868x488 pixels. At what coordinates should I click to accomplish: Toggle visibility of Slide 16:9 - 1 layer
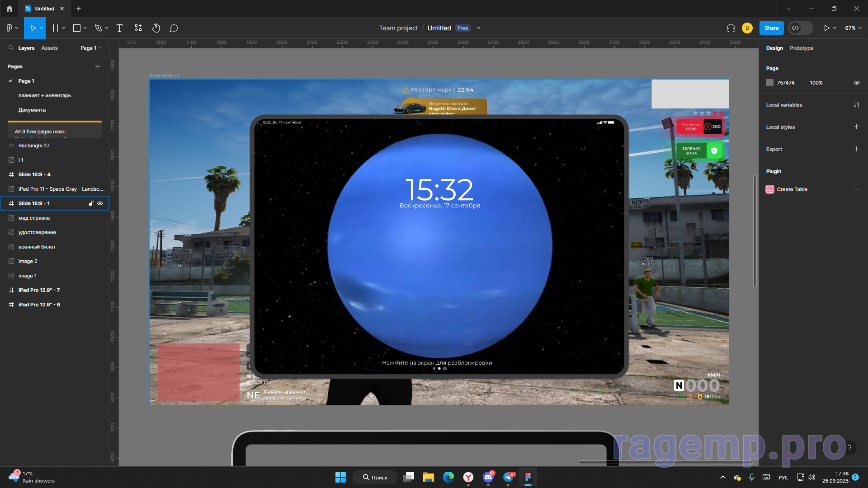point(100,203)
